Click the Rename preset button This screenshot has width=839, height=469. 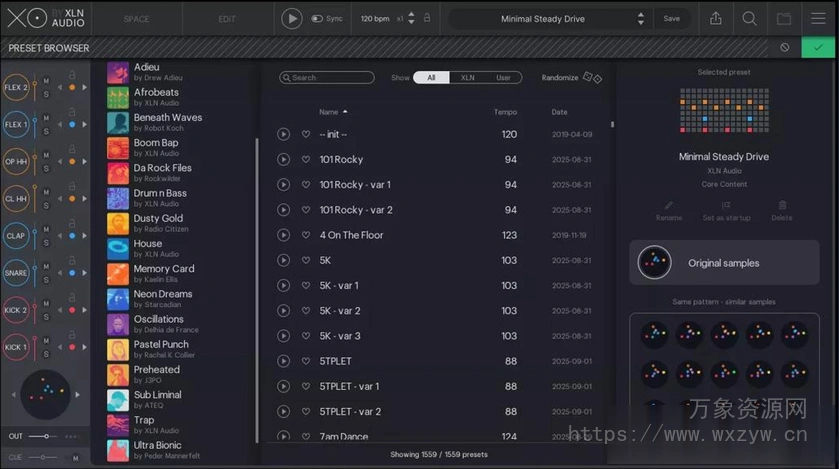tap(669, 211)
